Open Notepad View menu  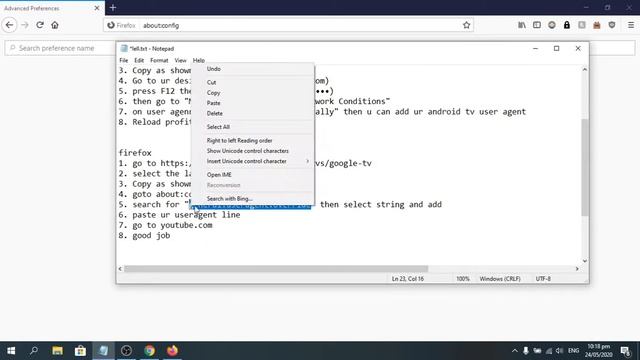(x=180, y=60)
